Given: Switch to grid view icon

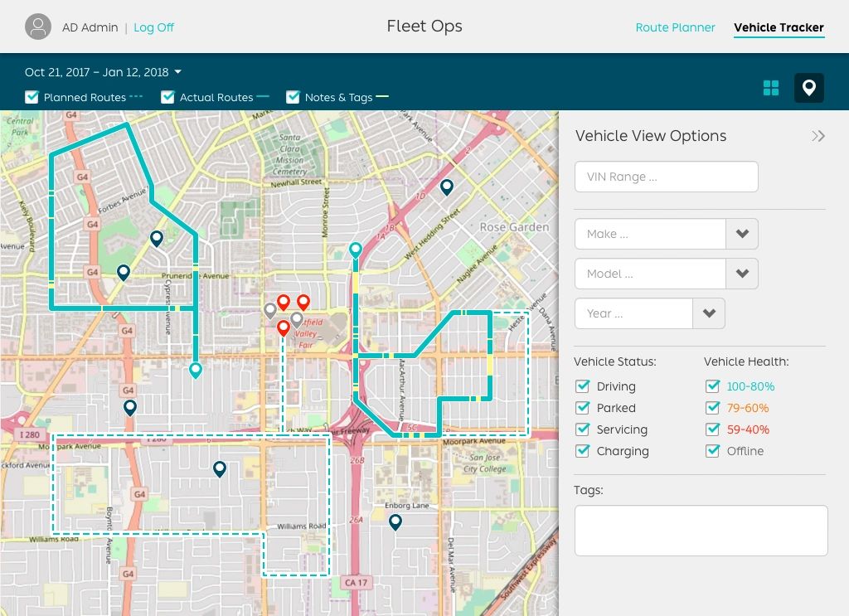Looking at the screenshot, I should pos(771,88).
